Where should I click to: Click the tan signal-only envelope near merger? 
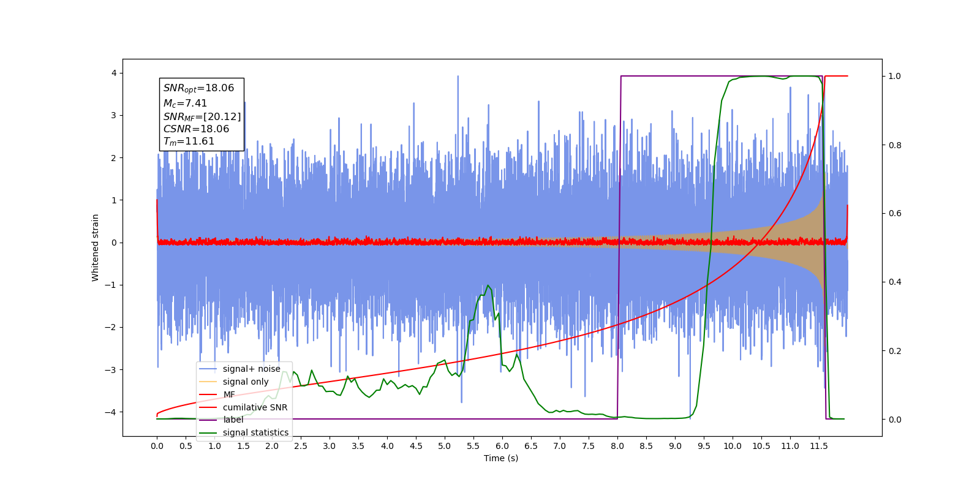click(805, 243)
